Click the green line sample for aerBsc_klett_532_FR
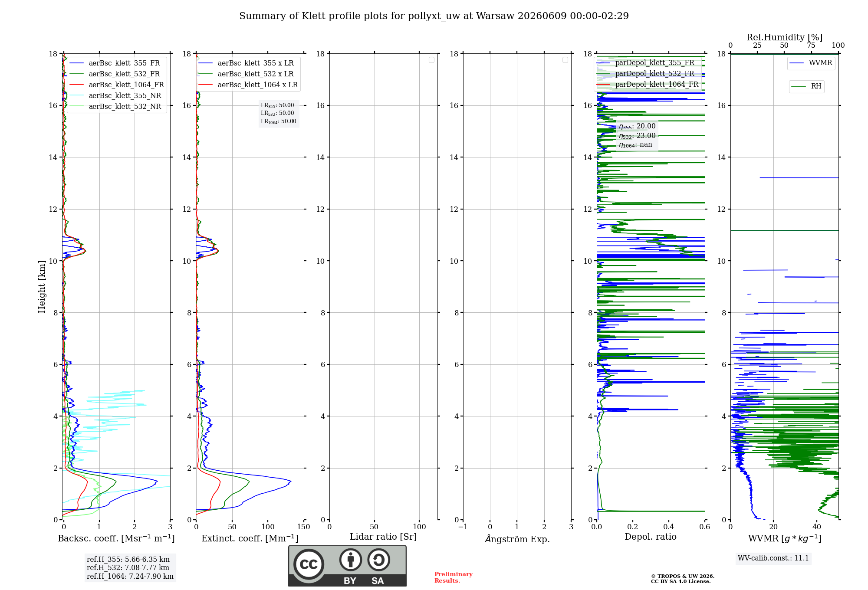 [76, 74]
